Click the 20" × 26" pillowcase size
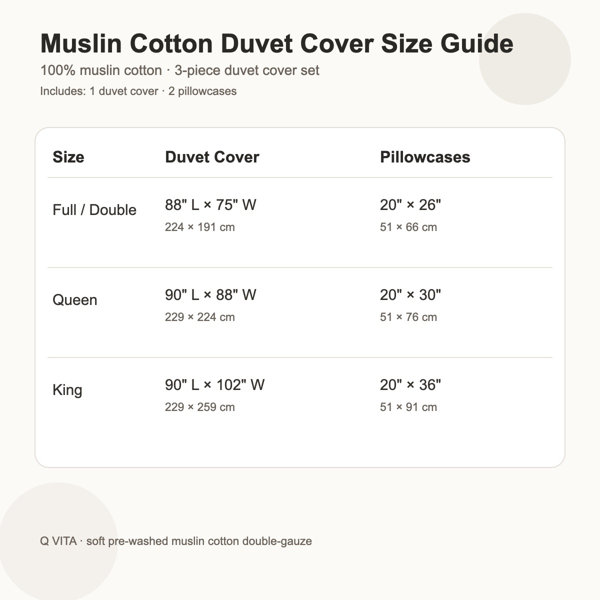Viewport: 600px width, 600px height. coord(410,205)
